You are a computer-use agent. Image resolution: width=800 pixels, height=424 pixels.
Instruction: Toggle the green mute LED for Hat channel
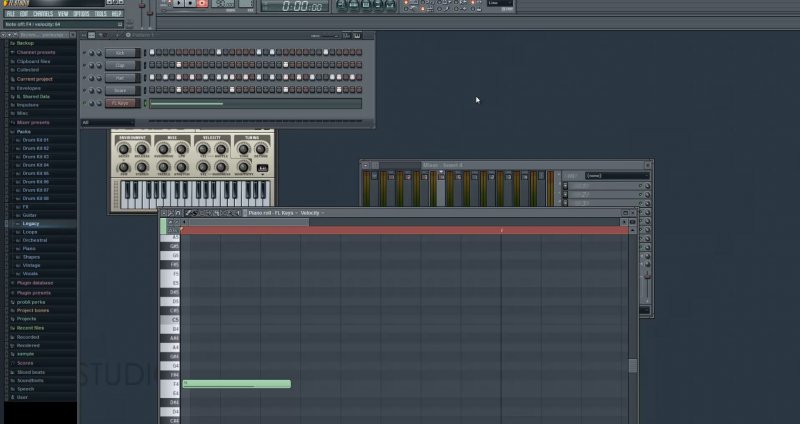[84, 77]
